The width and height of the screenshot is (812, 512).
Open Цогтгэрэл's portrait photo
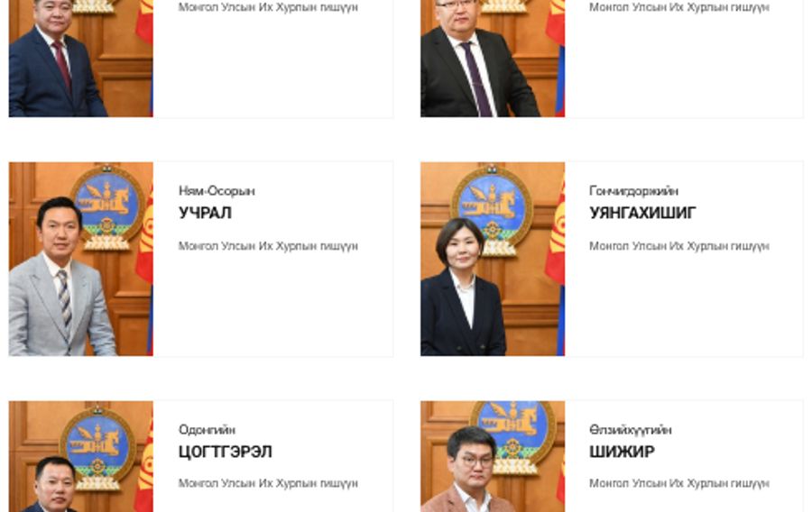(x=81, y=457)
